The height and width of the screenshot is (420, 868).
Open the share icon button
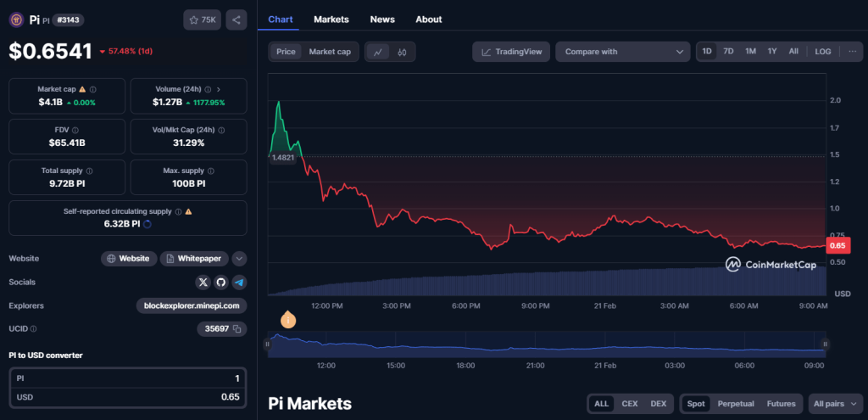click(236, 20)
